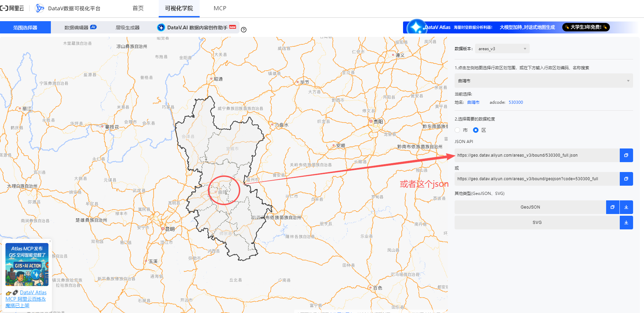Click the 攀枝花 city marker on the map

[102, 126]
